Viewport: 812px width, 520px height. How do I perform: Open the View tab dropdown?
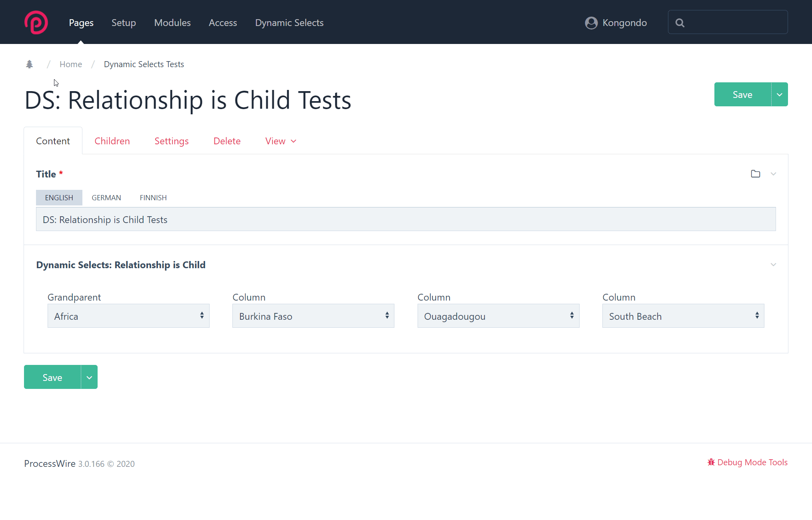pos(280,141)
